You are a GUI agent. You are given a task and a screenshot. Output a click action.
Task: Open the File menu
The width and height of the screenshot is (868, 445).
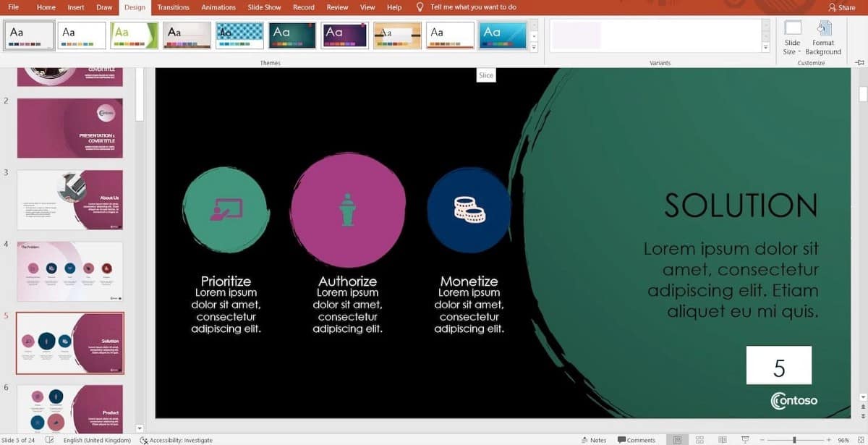(x=13, y=7)
